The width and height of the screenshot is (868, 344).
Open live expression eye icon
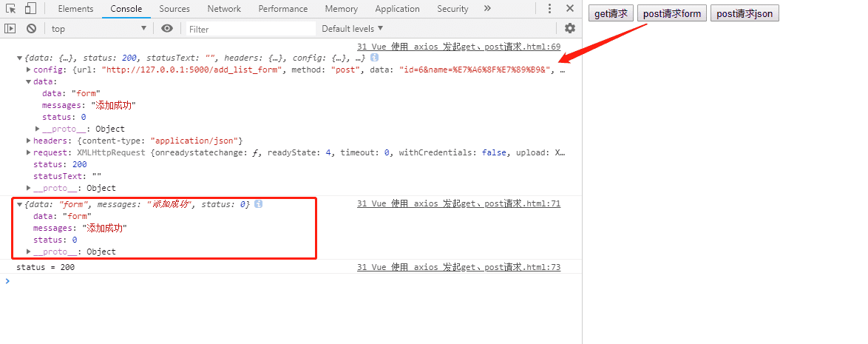coord(167,28)
